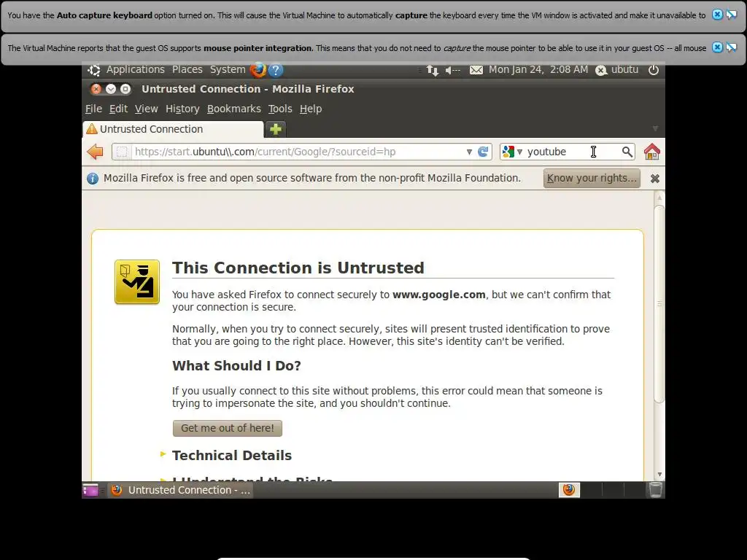Hide the Auto capture keyboard message permanently icon
The width and height of the screenshot is (747, 560).
pyautogui.click(x=731, y=15)
